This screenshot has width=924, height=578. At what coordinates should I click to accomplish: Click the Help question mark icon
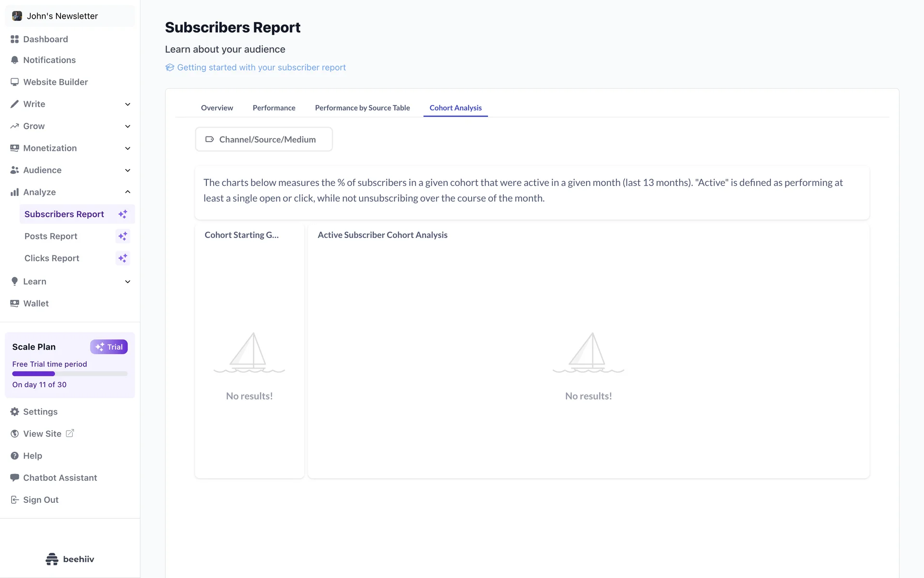click(14, 456)
